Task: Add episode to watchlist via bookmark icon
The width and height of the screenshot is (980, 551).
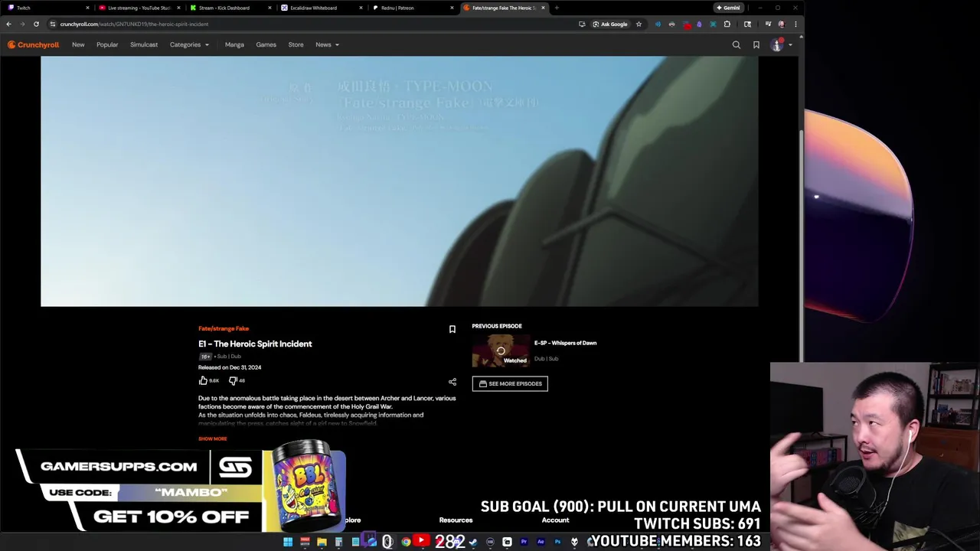Action: point(452,329)
